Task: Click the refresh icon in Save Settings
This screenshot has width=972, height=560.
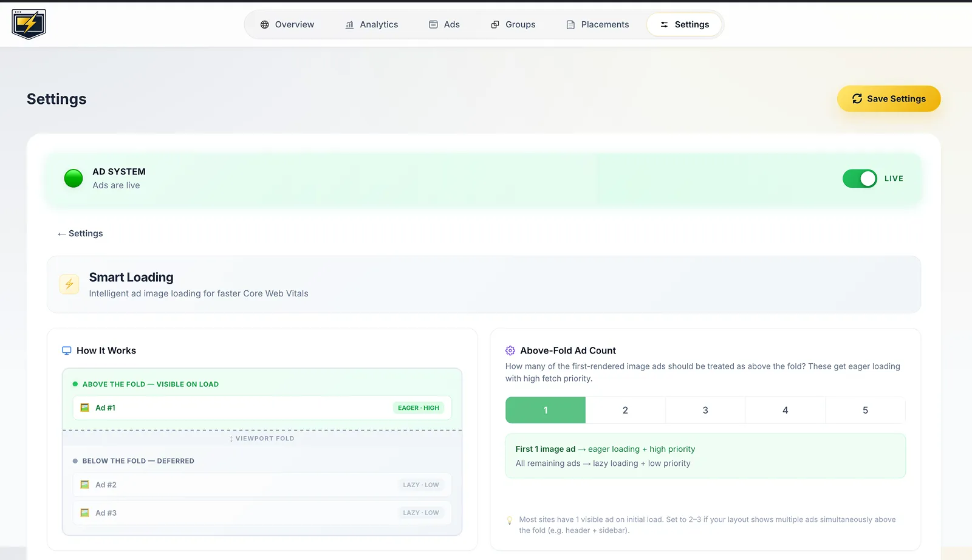Action: tap(857, 98)
